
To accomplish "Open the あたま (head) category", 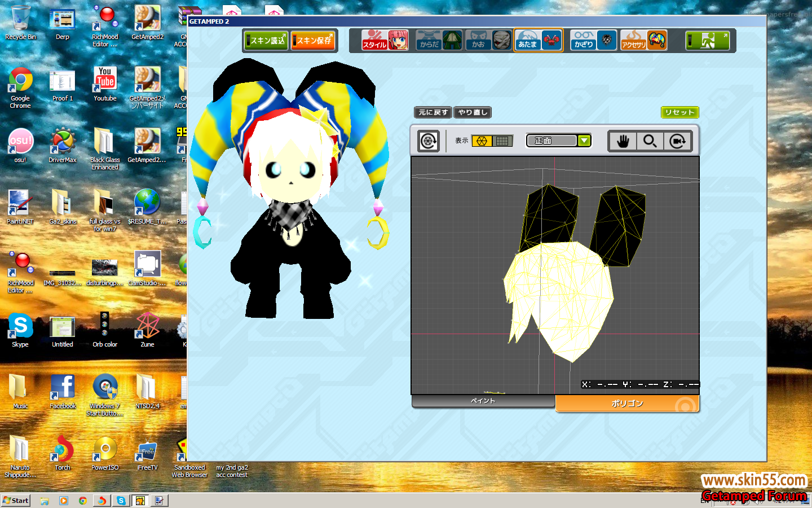I will click(528, 40).
